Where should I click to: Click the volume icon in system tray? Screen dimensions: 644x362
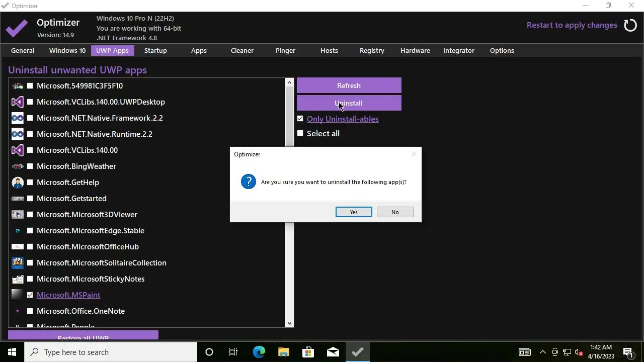tap(579, 352)
